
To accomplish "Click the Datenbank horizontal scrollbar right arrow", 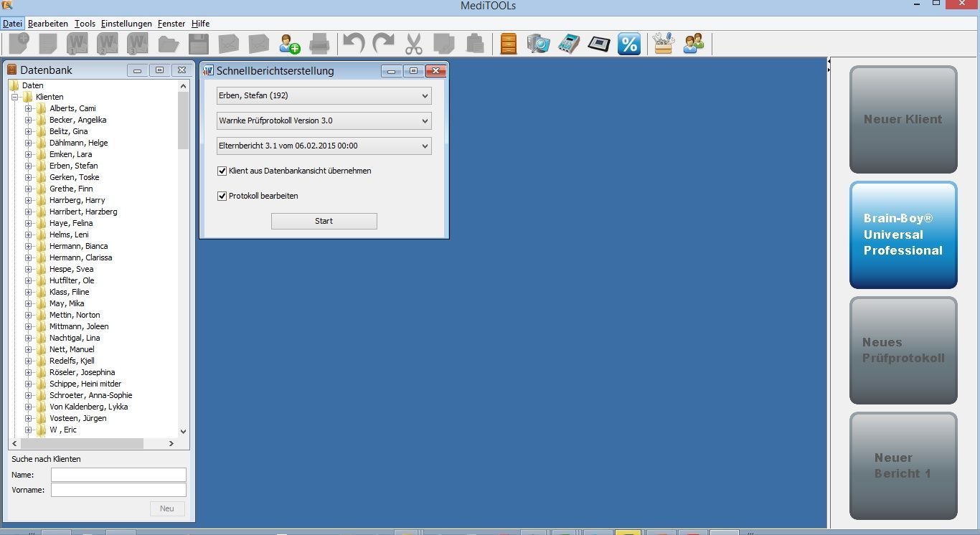I will 171,444.
